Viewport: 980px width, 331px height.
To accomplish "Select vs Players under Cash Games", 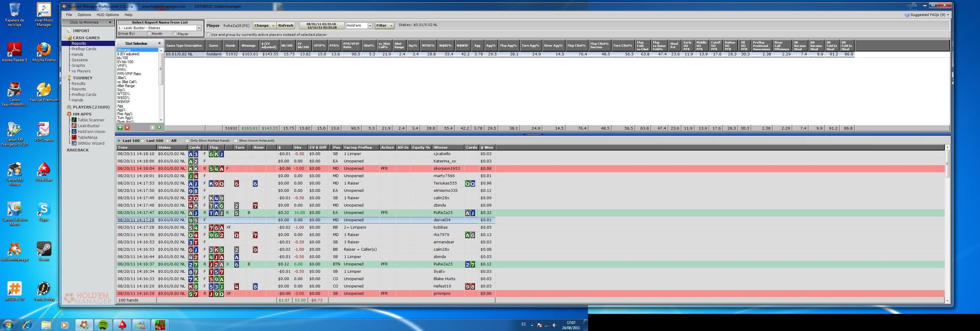I will 81,71.
